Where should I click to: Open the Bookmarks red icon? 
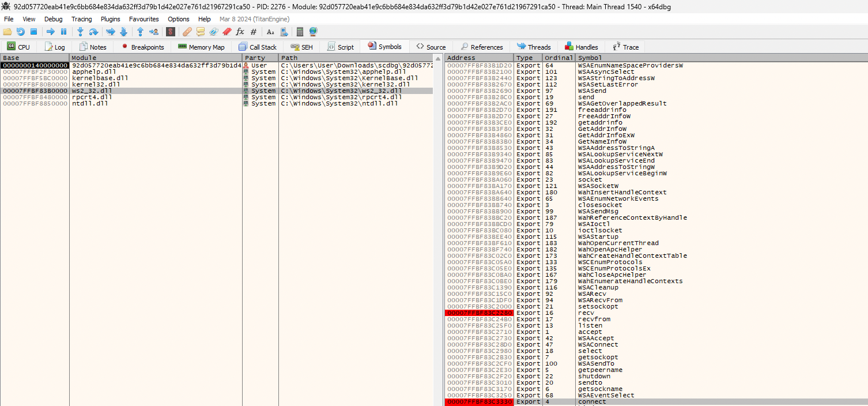click(227, 32)
